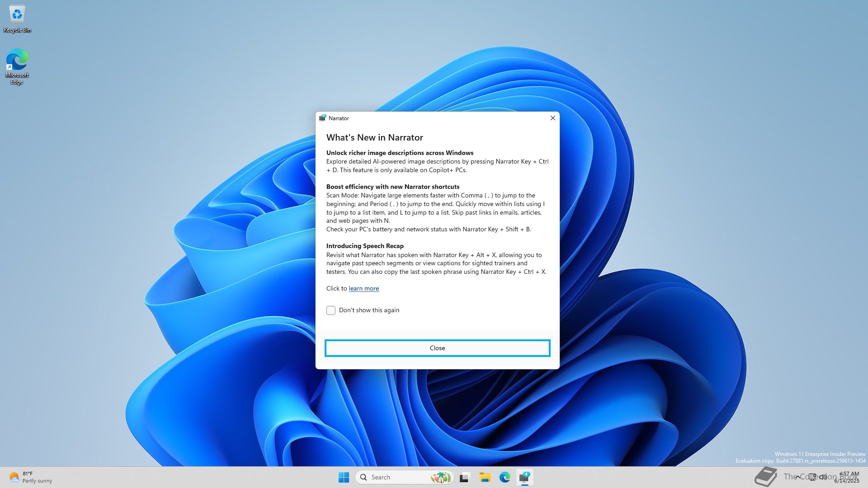
Task: Open the Windows Start menu
Action: coord(344,477)
